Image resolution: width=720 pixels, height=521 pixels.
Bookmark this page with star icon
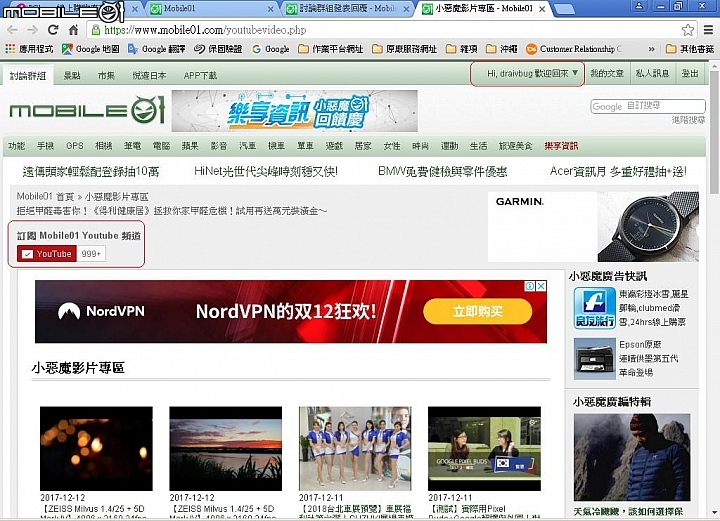pos(687,30)
